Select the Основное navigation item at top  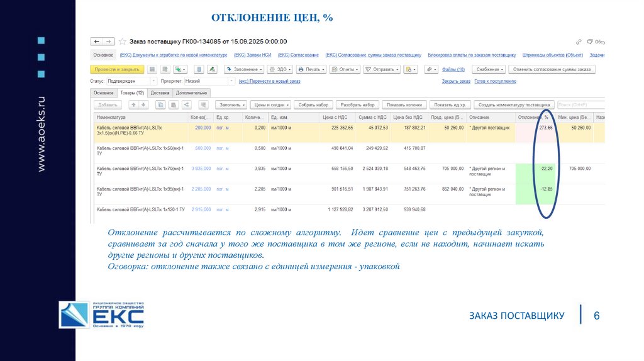click(x=103, y=55)
